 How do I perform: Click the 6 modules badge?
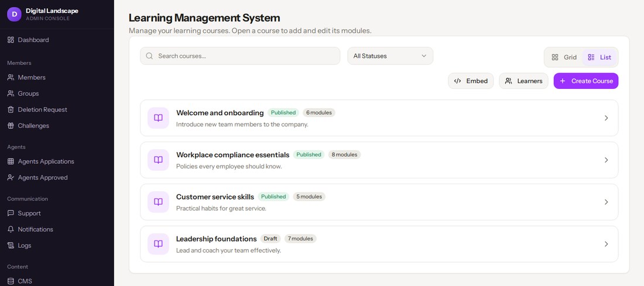point(319,112)
